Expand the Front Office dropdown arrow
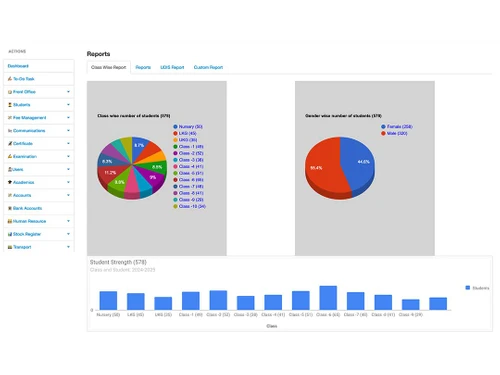 click(x=68, y=92)
